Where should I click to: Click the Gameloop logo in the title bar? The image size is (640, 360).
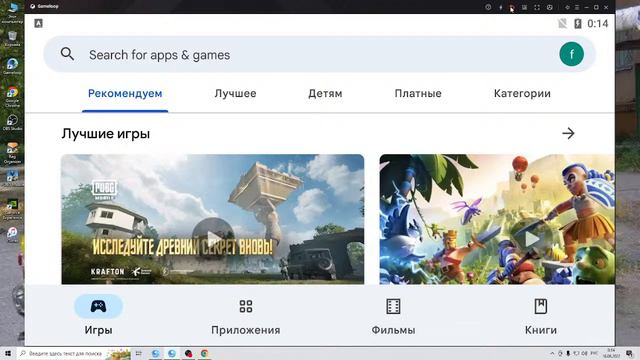(33, 7)
